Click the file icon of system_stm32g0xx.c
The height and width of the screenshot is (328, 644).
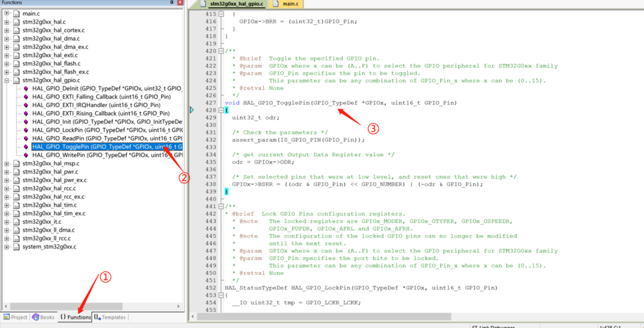[16, 247]
